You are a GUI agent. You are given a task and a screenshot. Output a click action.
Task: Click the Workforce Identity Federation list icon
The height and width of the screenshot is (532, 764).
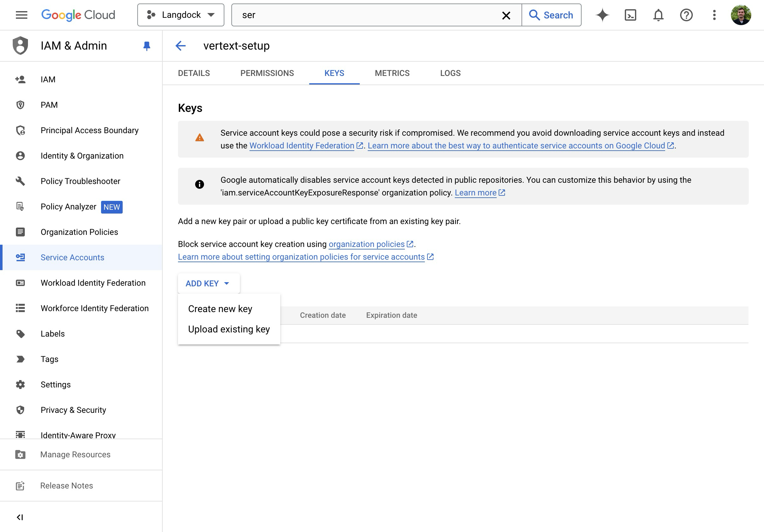point(20,308)
